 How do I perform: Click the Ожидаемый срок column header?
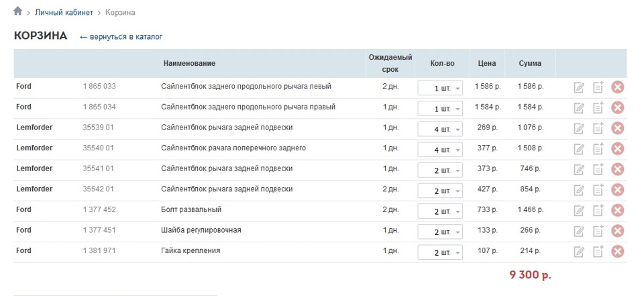click(390, 64)
